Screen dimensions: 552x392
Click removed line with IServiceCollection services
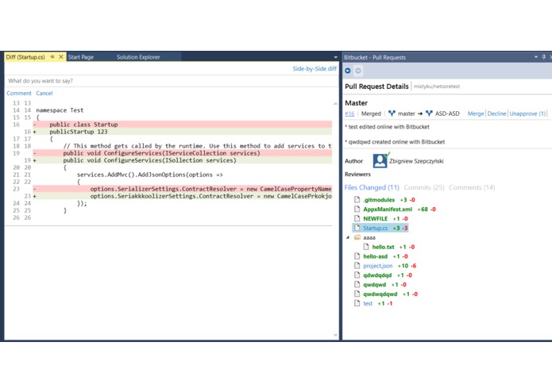tap(183, 153)
